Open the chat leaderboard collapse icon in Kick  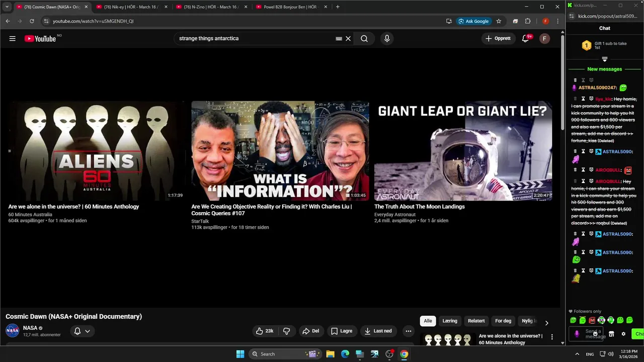pyautogui.click(x=605, y=59)
